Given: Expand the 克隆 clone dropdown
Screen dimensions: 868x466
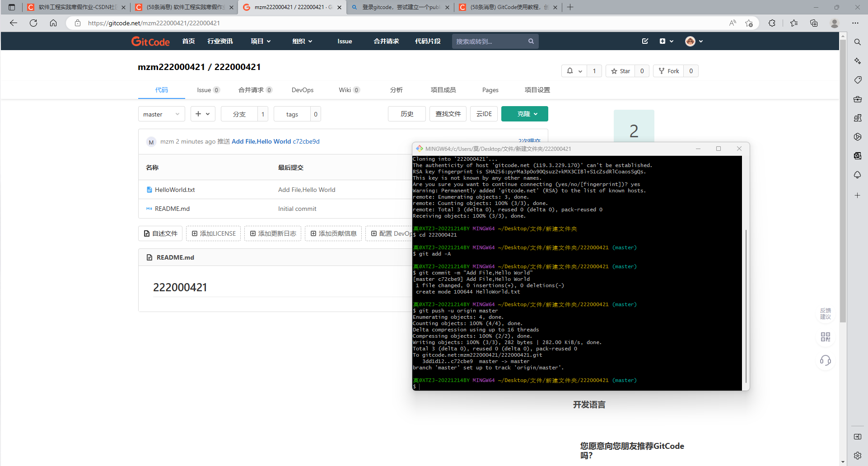Looking at the screenshot, I should (525, 114).
